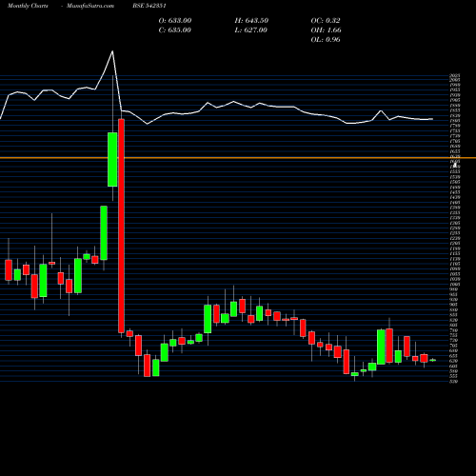Click the "BSE 542351" symbol text
Image resolution: width=476 pixels, height=476 pixels.
[149, 6]
